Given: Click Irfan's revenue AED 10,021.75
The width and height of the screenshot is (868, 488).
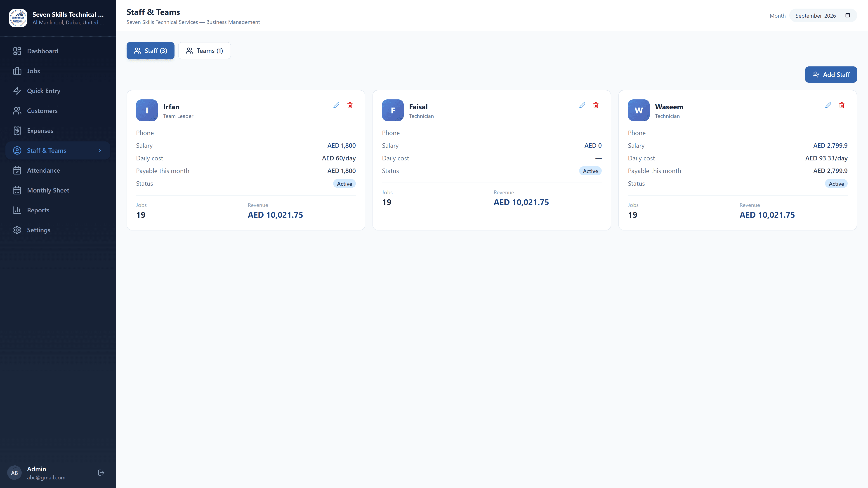Looking at the screenshot, I should (275, 215).
